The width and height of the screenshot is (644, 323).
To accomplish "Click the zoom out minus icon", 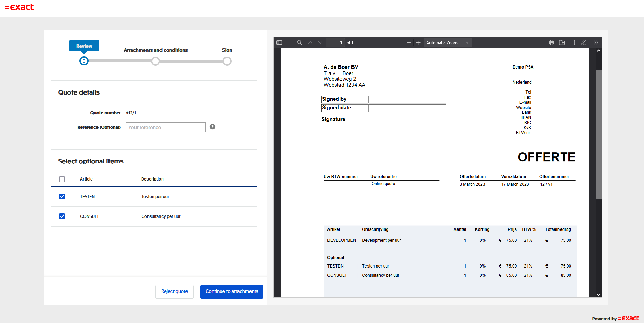I will (x=408, y=42).
